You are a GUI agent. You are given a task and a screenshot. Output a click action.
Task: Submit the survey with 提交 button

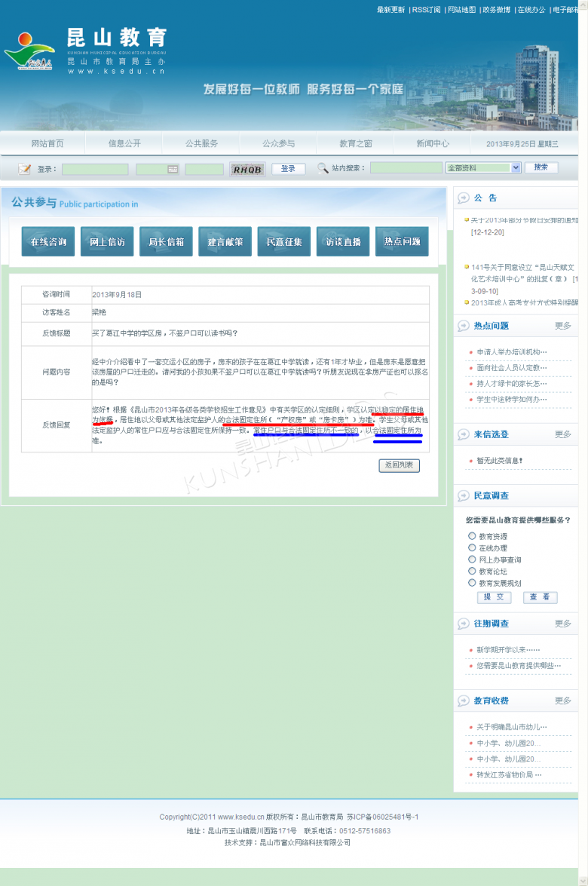pyautogui.click(x=494, y=597)
